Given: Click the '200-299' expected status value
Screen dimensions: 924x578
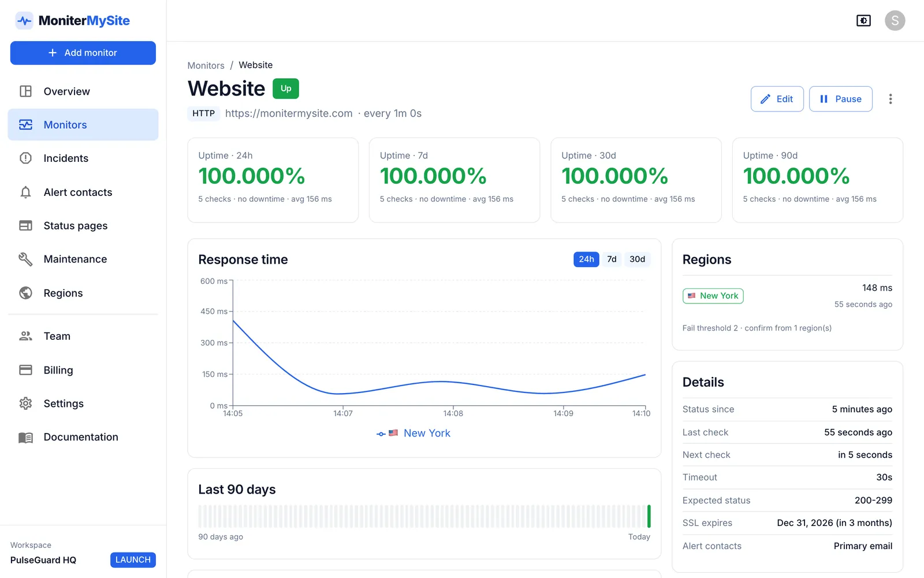Looking at the screenshot, I should click(x=873, y=501).
